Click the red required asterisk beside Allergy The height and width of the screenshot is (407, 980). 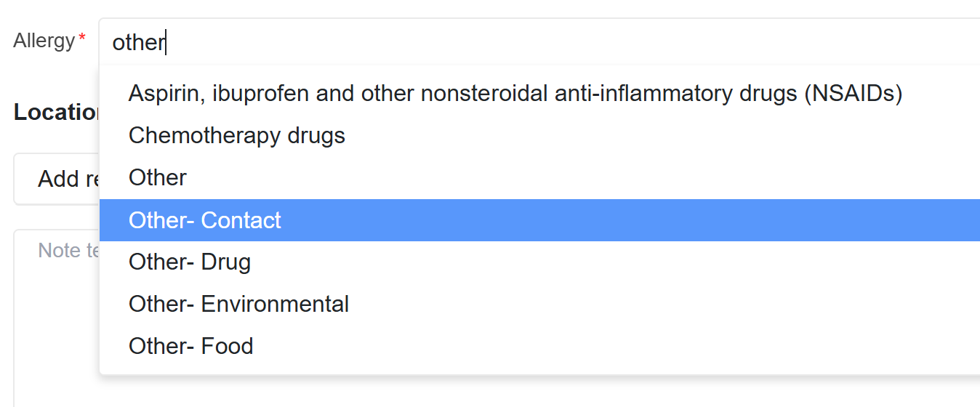pos(82,38)
